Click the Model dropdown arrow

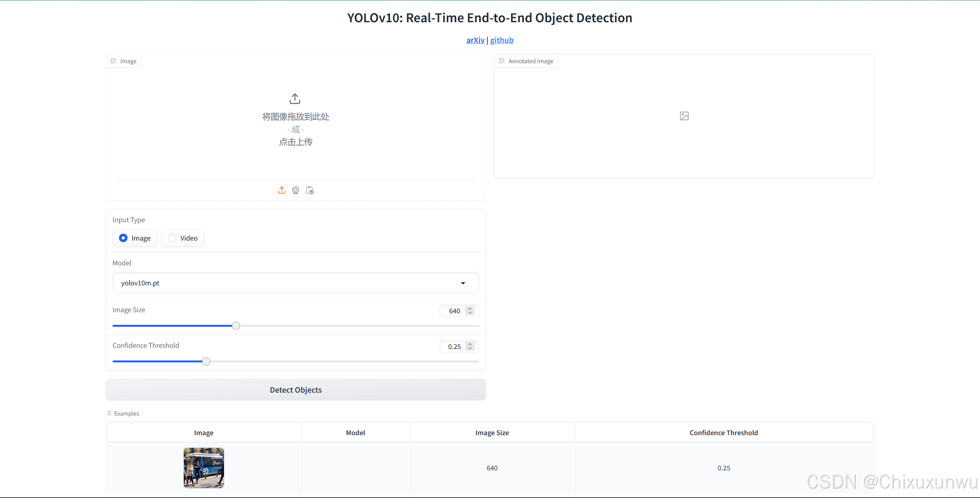click(x=463, y=283)
